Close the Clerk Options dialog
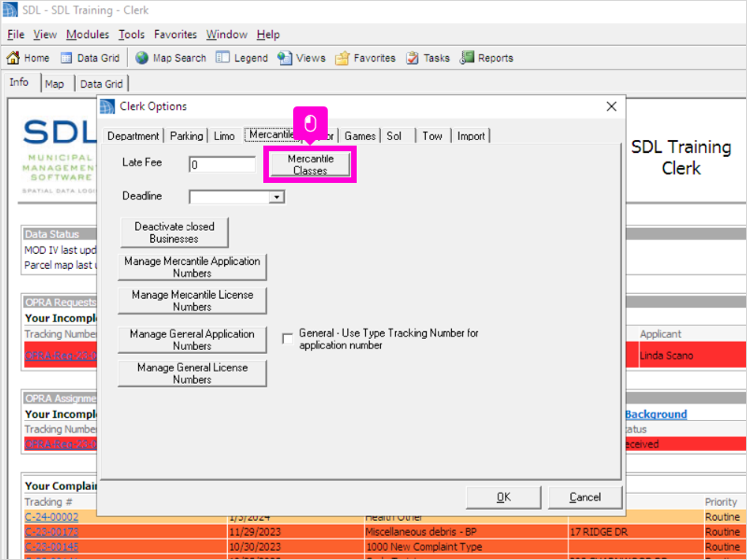This screenshot has width=747, height=560. 612,106
